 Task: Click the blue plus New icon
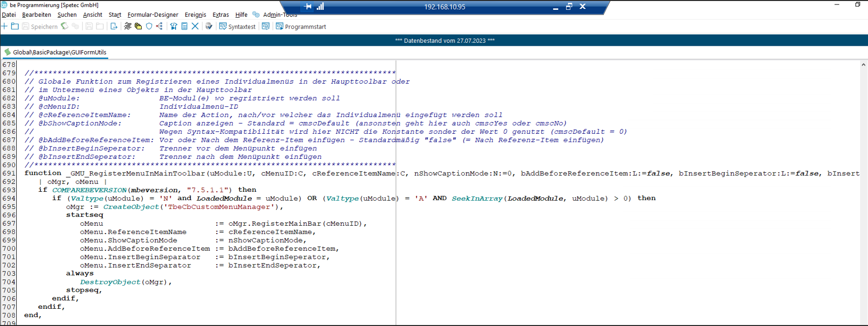tap(4, 27)
